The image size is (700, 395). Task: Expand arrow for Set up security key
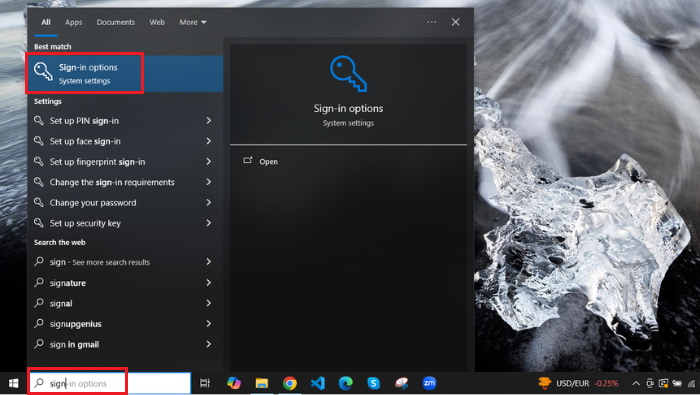(x=208, y=223)
